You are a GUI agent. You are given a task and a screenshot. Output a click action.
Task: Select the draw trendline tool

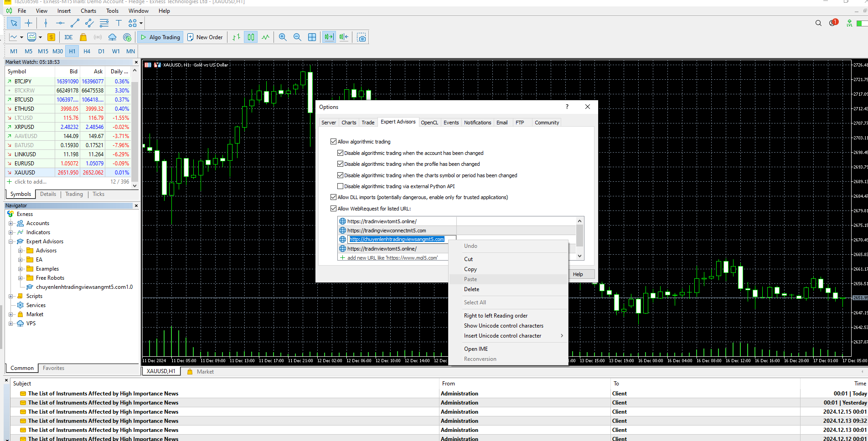coord(75,23)
